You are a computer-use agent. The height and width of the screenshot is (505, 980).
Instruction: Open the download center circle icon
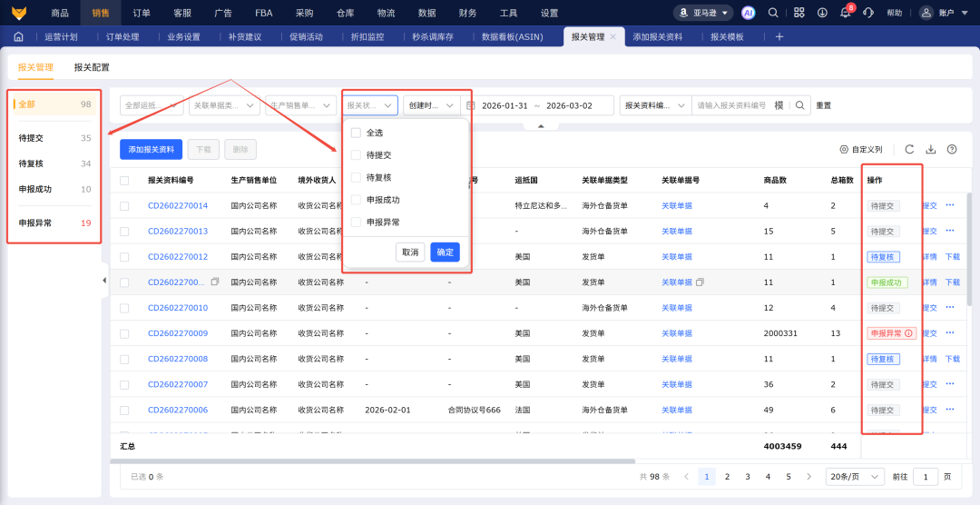(822, 13)
